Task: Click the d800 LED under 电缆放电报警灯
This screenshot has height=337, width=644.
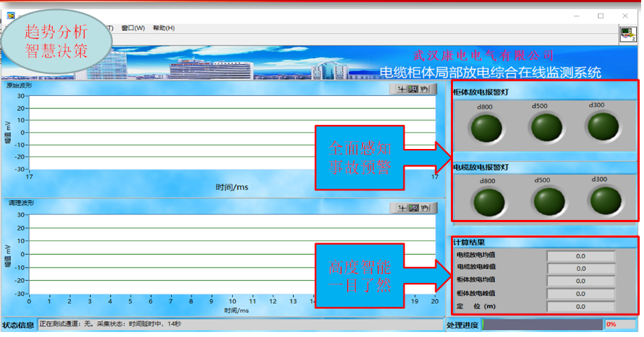Action: [x=489, y=202]
